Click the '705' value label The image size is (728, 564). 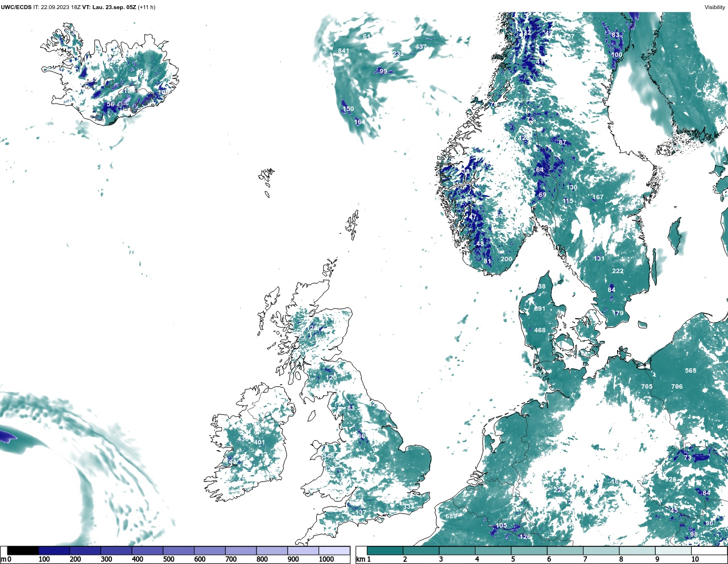pyautogui.click(x=647, y=386)
